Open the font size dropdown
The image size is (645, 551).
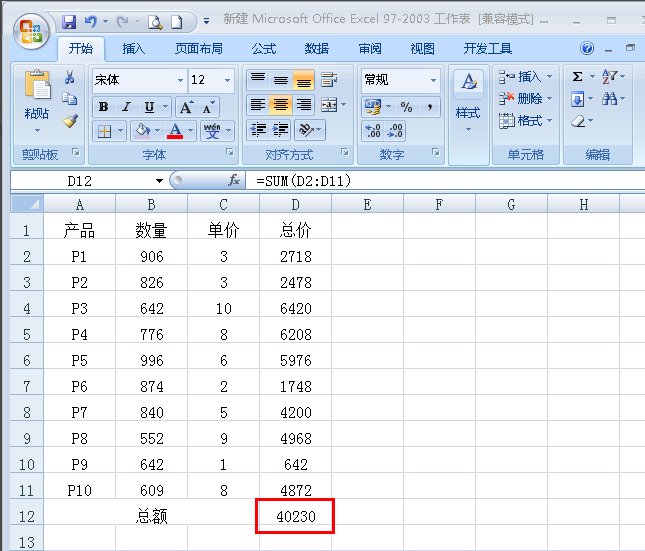click(227, 80)
